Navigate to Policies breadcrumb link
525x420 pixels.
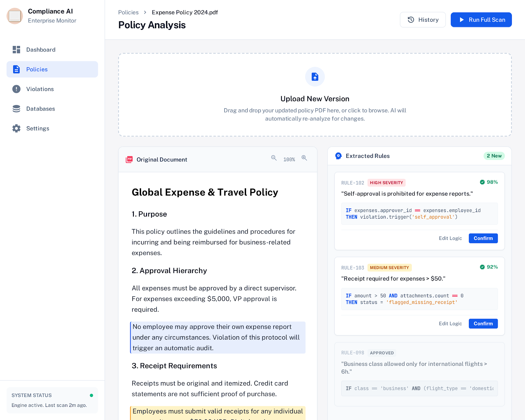128,12
